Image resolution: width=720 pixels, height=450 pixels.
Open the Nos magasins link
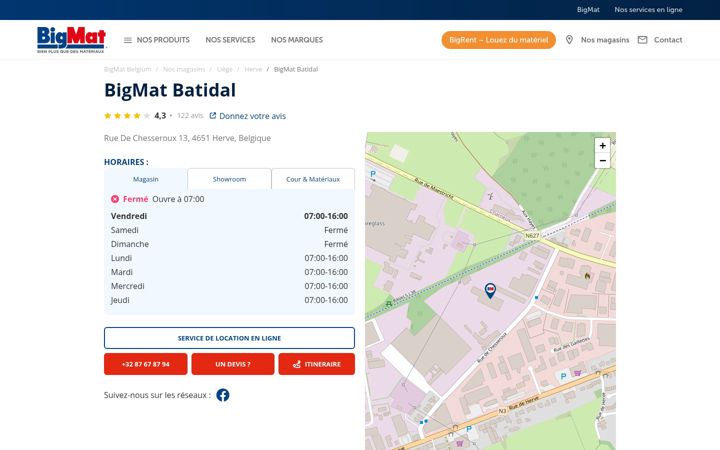605,40
